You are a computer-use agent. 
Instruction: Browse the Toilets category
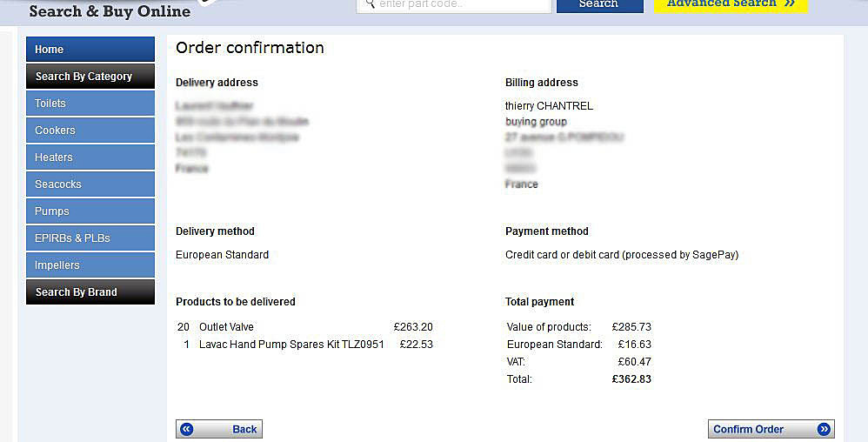[x=90, y=103]
